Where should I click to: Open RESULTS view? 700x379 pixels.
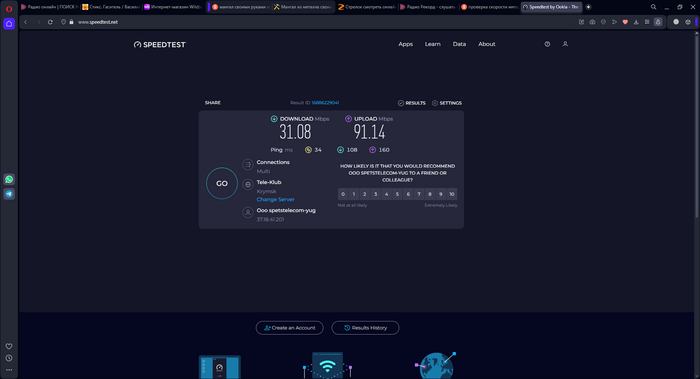point(412,103)
